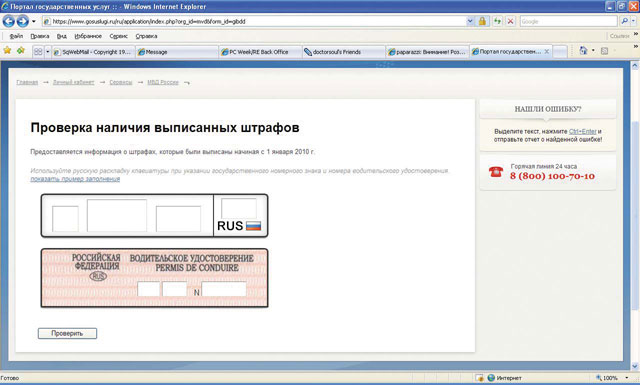
Task: Open the Правка menu
Action: 40,36
